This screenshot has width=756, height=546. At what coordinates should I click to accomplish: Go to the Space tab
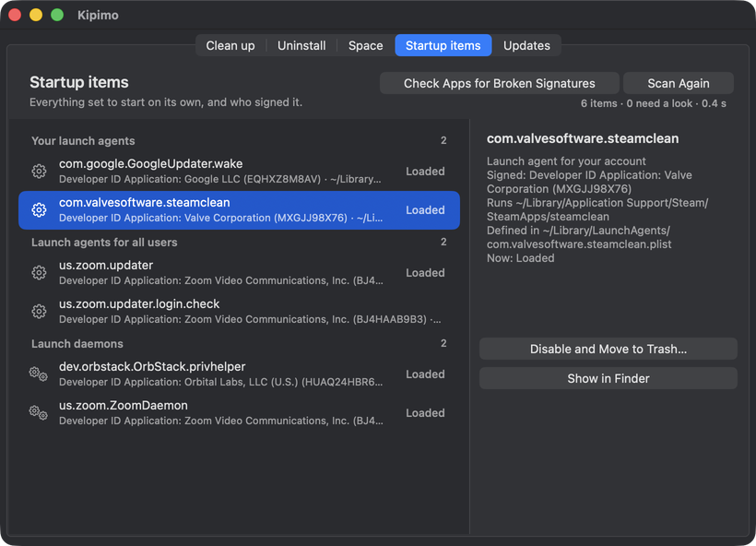coord(365,45)
